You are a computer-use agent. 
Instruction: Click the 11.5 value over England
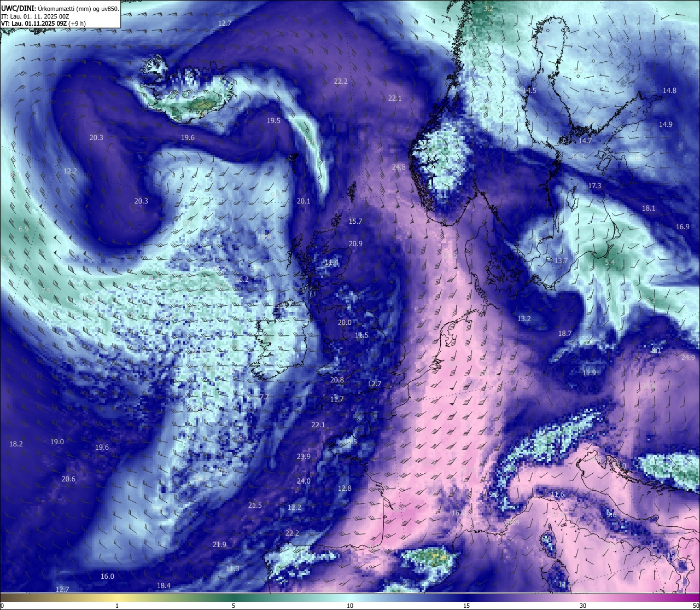click(361, 335)
